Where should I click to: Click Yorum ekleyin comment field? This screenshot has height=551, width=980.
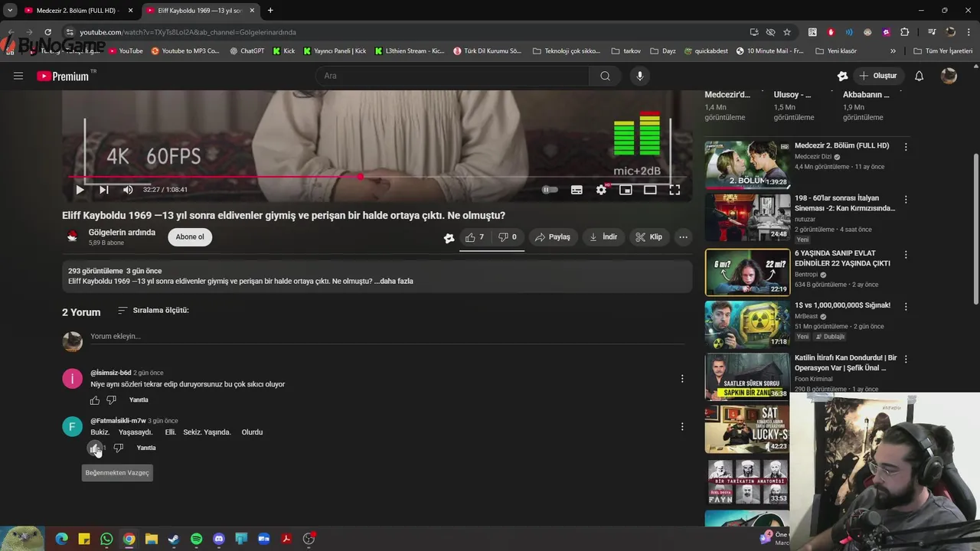click(x=387, y=337)
